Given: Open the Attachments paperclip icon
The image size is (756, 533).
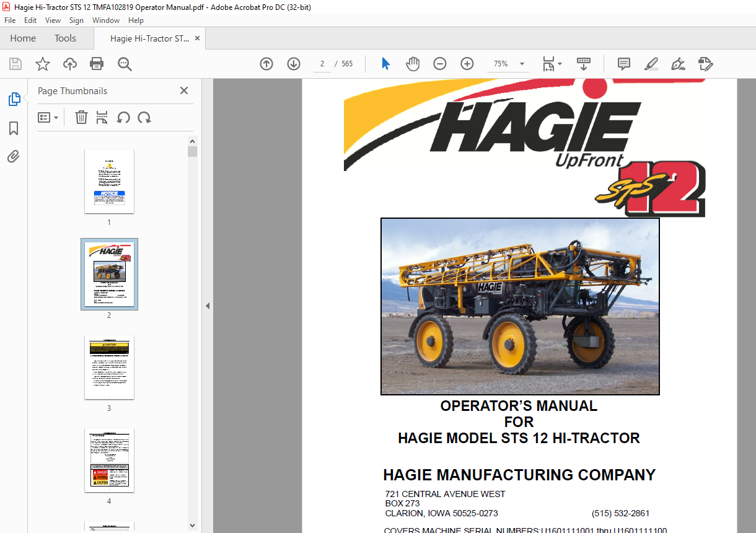Looking at the screenshot, I should point(14,157).
